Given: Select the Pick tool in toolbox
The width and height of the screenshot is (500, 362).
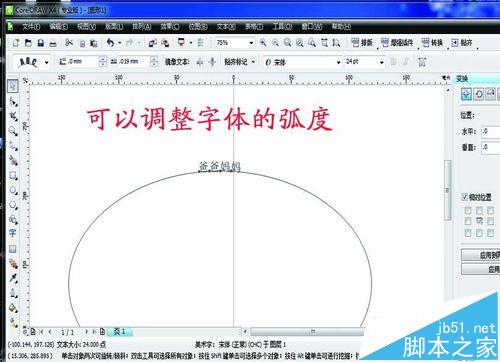Looking at the screenshot, I should tap(13, 87).
